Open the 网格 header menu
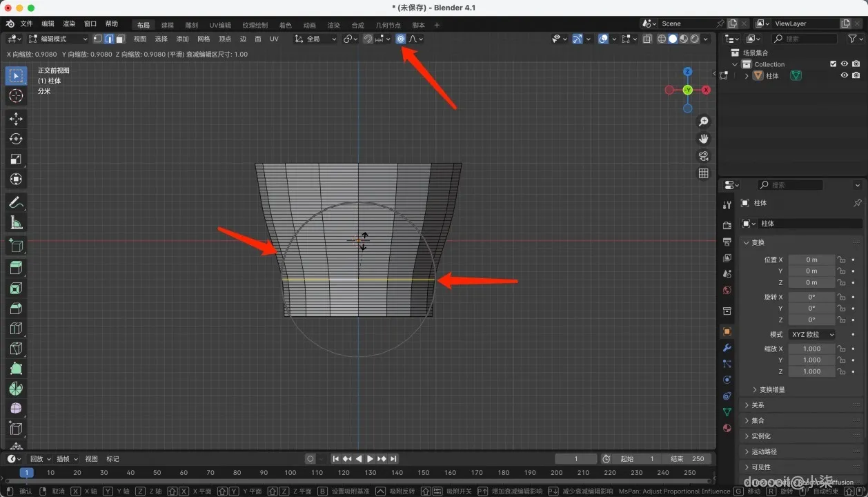This screenshot has width=868, height=497. (204, 39)
